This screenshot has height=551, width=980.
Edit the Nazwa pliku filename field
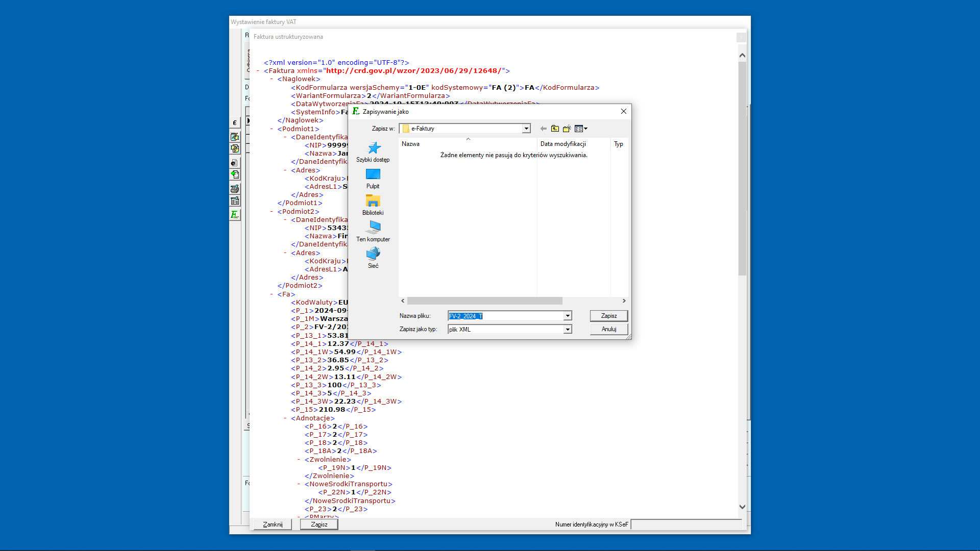click(x=503, y=316)
